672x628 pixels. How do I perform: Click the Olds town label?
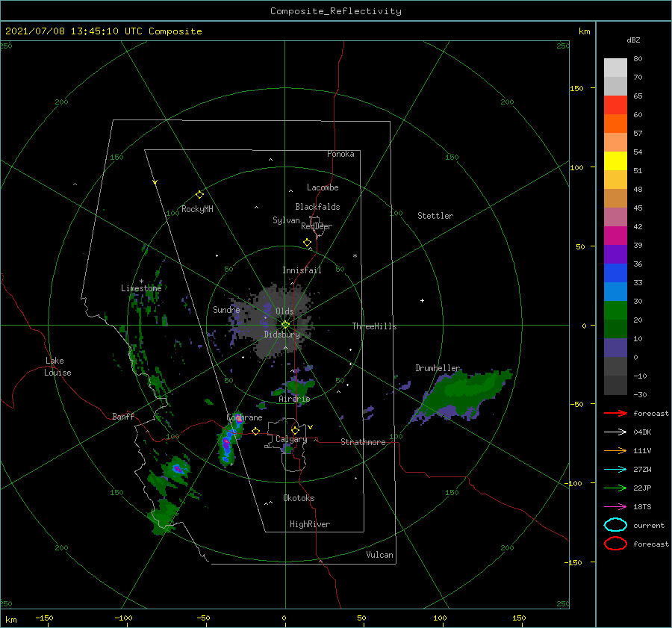pos(284,311)
